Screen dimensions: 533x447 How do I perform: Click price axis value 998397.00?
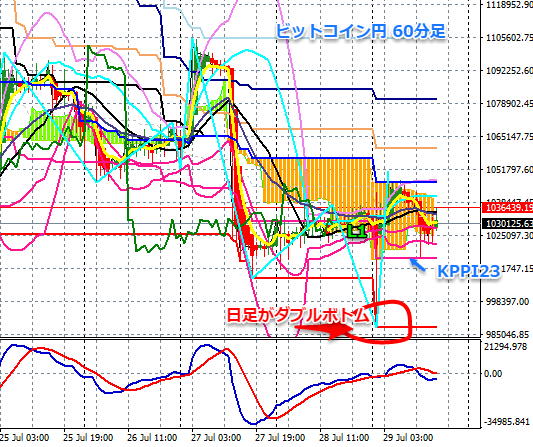pos(508,302)
